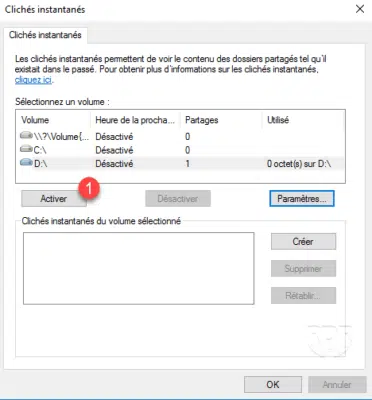
Task: Click inside the empty snapshots list box
Action: tap(139, 268)
